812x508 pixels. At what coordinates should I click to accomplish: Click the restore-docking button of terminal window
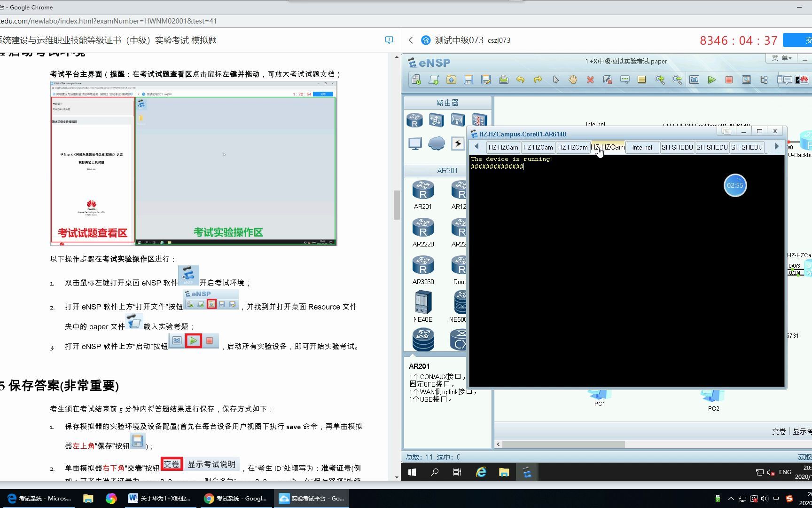point(726,131)
